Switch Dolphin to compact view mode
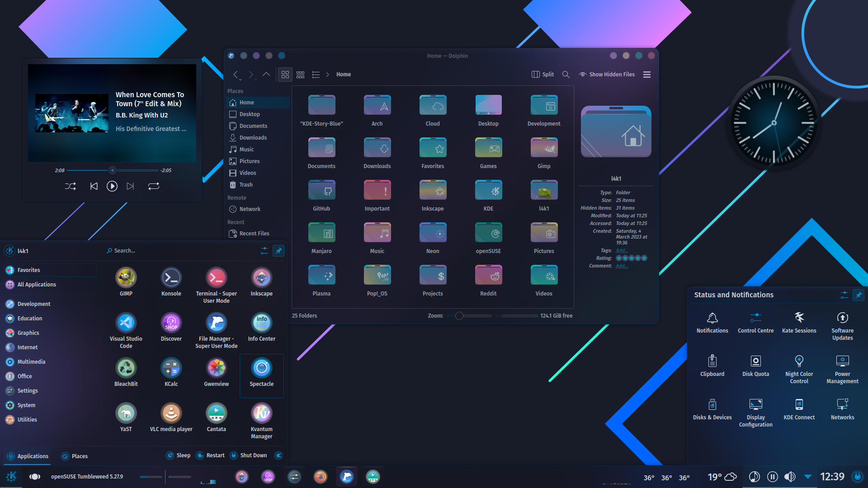Image resolution: width=868 pixels, height=488 pixels. tap(300, 75)
